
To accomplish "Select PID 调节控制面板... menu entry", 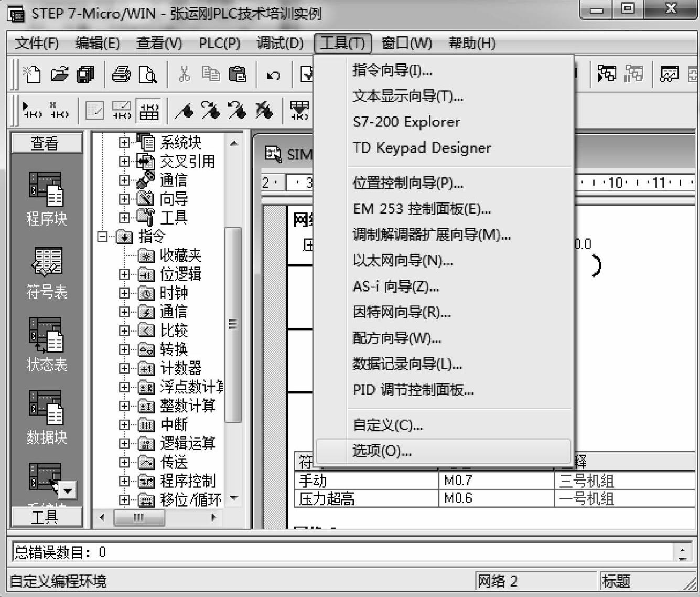I will (x=443, y=390).
